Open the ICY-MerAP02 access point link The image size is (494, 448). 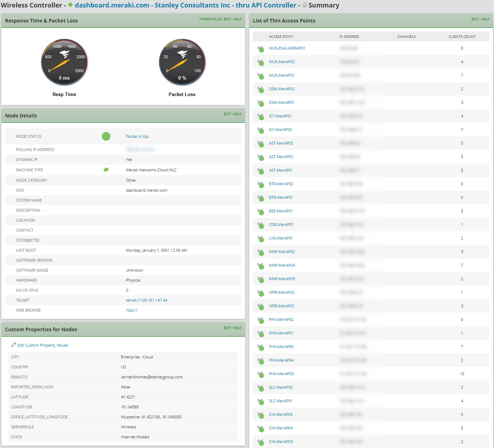tap(280, 130)
